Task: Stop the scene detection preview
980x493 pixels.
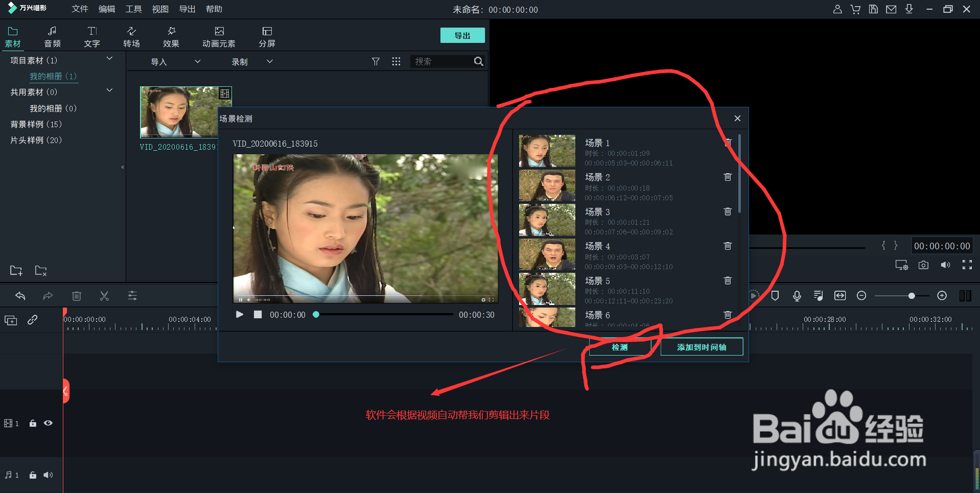Action: pos(258,315)
